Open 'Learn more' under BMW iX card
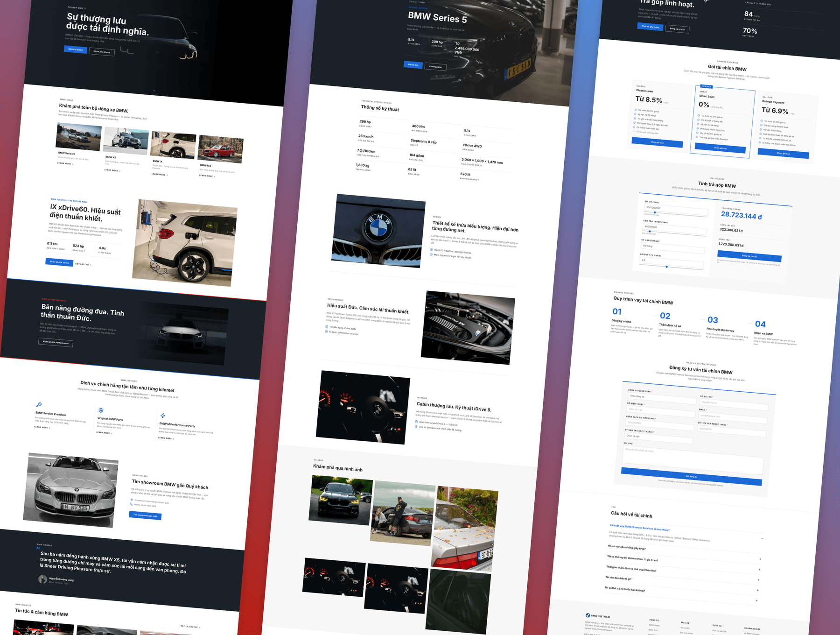Screen dimensions: 840x635 [160, 174]
